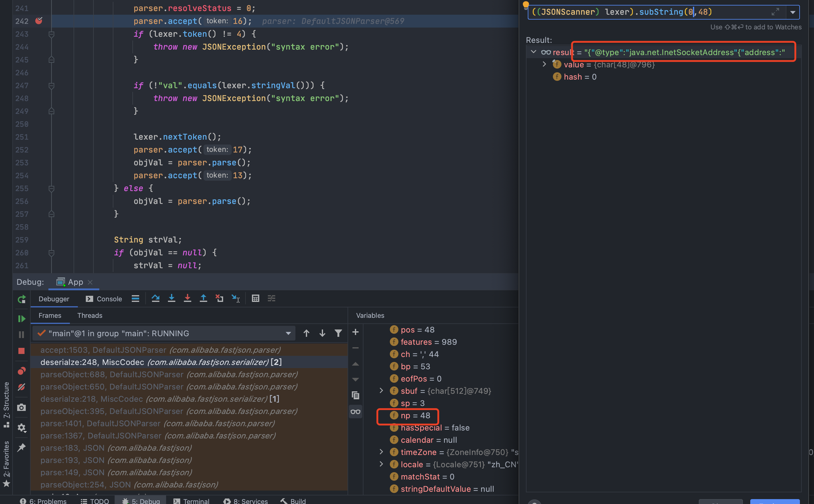The image size is (814, 504).
Task: Toggle the glasses watches view icon
Action: coord(356,412)
